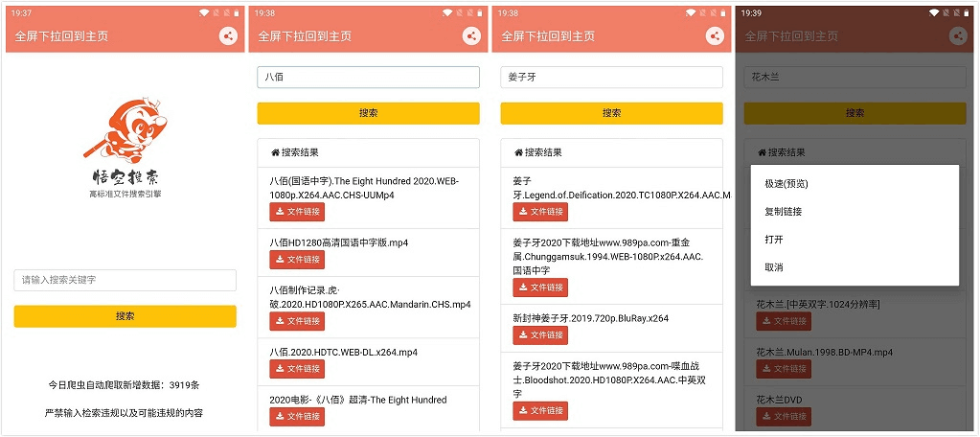Click the 花木兰.Mulan.1998.BD-MP4.mp4 result title
This screenshot has width=980, height=437.
pyautogui.click(x=825, y=352)
